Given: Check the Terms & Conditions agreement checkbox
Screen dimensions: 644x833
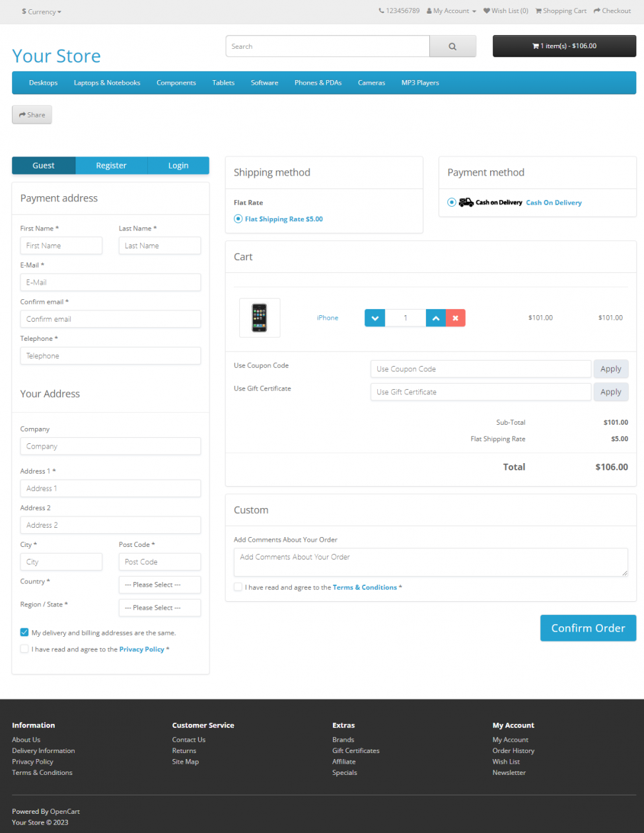Looking at the screenshot, I should point(238,587).
